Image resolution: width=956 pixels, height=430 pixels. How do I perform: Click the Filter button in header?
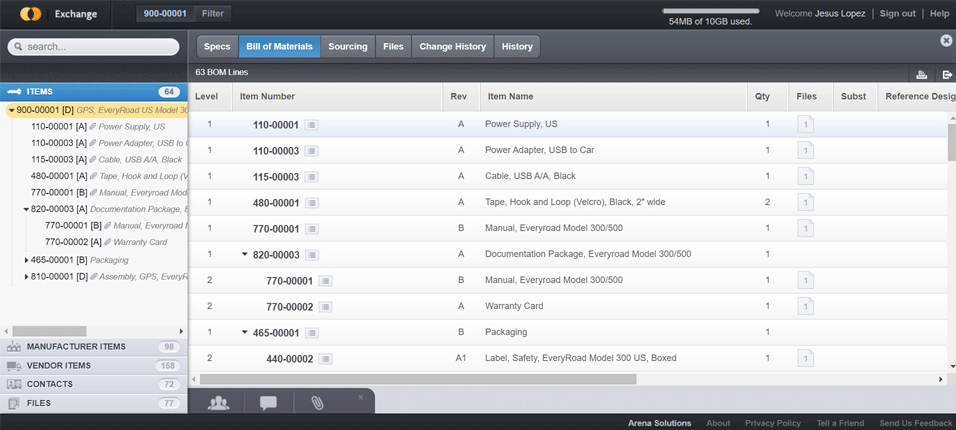[213, 13]
